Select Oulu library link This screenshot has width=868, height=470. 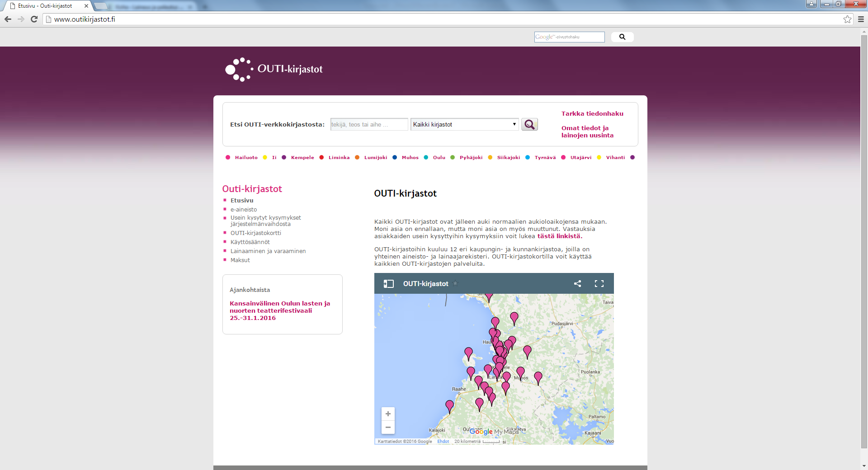click(439, 157)
